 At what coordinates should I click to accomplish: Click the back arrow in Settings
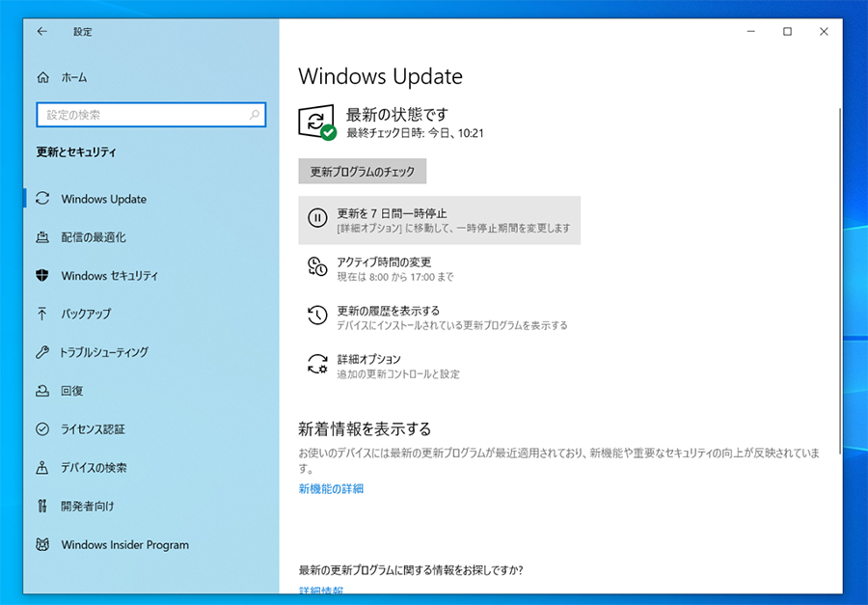pos(42,32)
